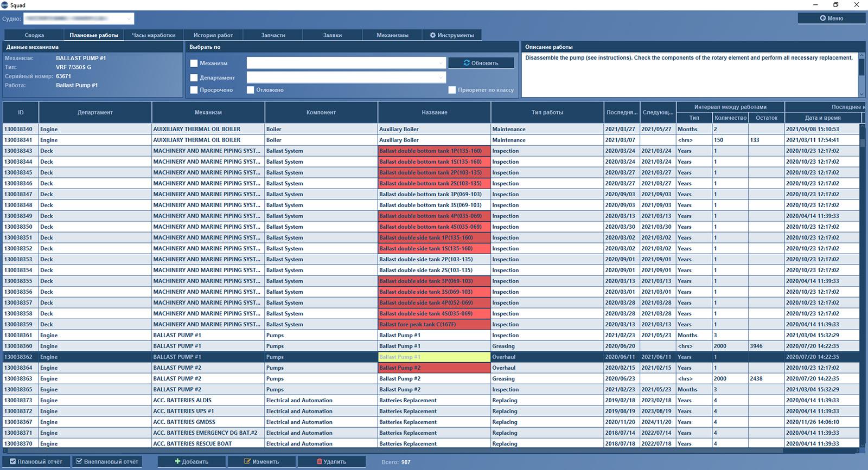Switch to the Запчасти tab
Image resolution: width=868 pixels, height=470 pixels.
pos(273,35)
